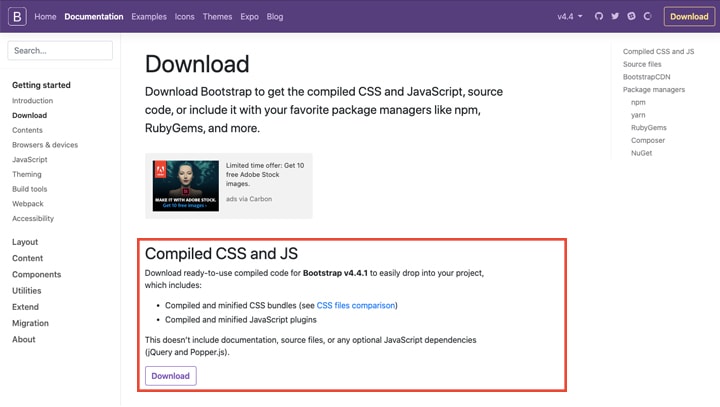The width and height of the screenshot is (720, 407).
Task: Jump to BootstrapCDN in contents
Action: pos(647,77)
